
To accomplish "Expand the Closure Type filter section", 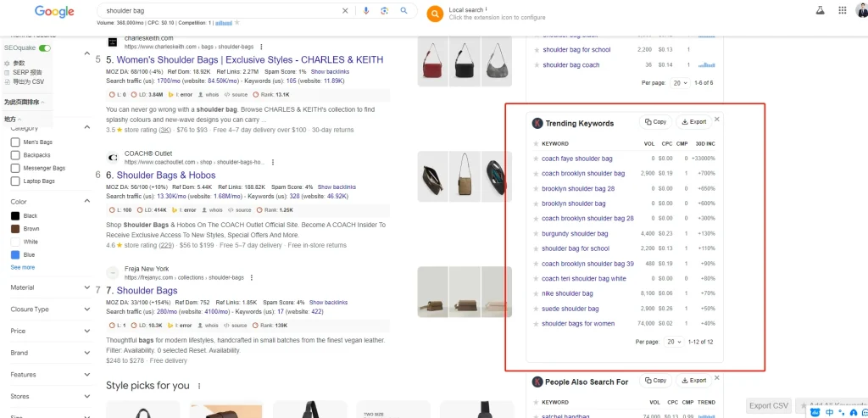I will coord(87,309).
